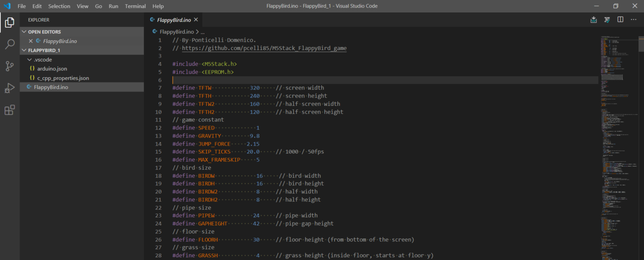Open breadcrumb ellipsis symbol dropdown
The height and width of the screenshot is (260, 644).
pos(202,32)
